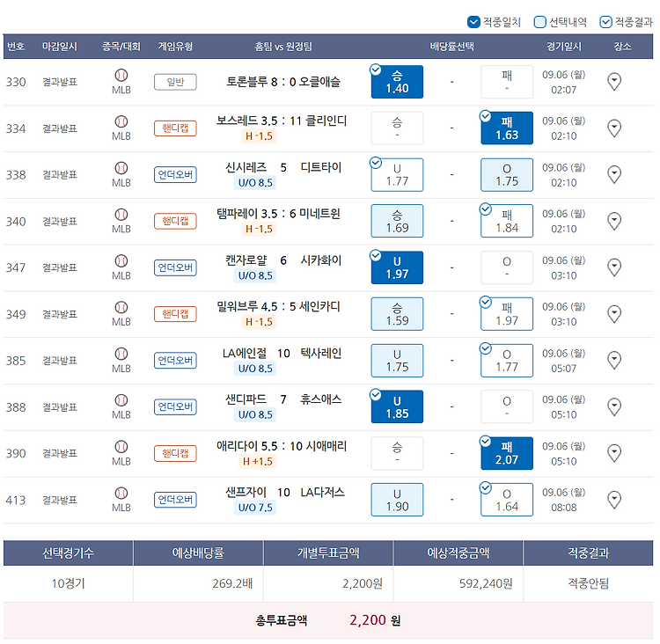Click U/O 7.5 label in row 413
The image size is (660, 644).
coord(255,508)
